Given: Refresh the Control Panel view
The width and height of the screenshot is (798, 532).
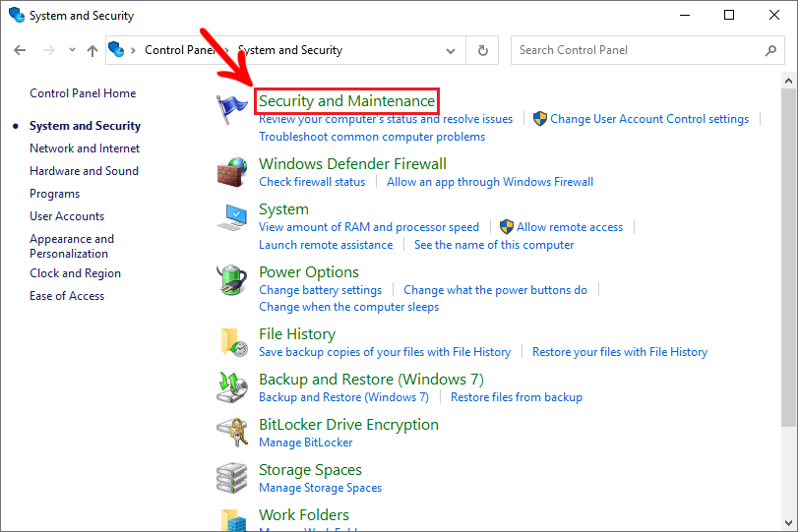Looking at the screenshot, I should coord(482,50).
